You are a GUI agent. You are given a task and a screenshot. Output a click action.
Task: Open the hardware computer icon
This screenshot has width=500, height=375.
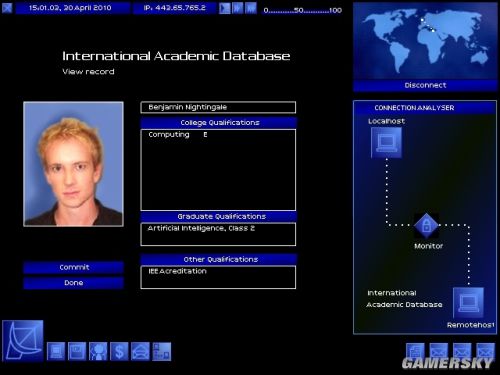pyautogui.click(x=56, y=351)
